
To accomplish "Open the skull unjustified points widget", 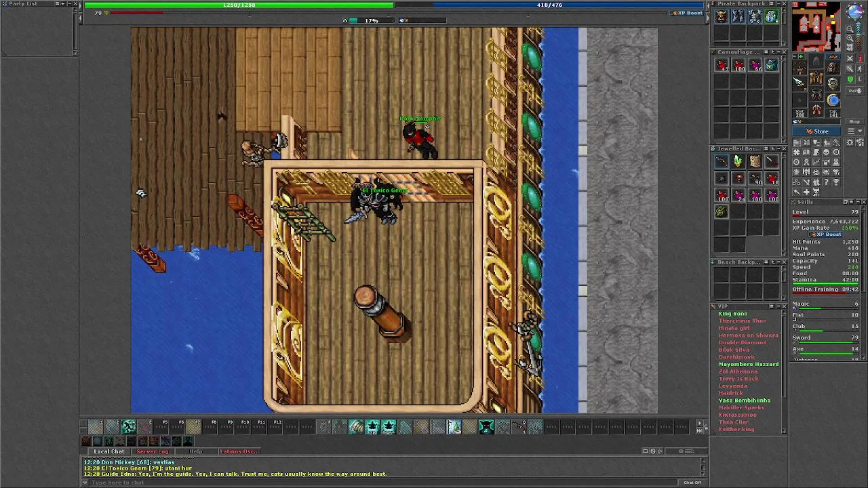I will point(826,152).
